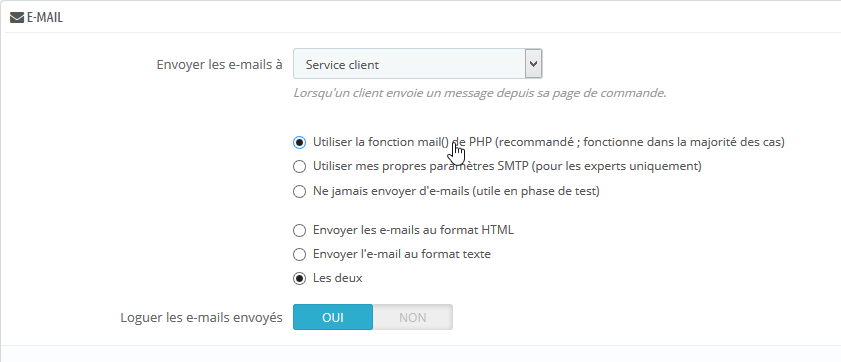Click the italic help text under Service client
841x362 pixels.
[479, 93]
